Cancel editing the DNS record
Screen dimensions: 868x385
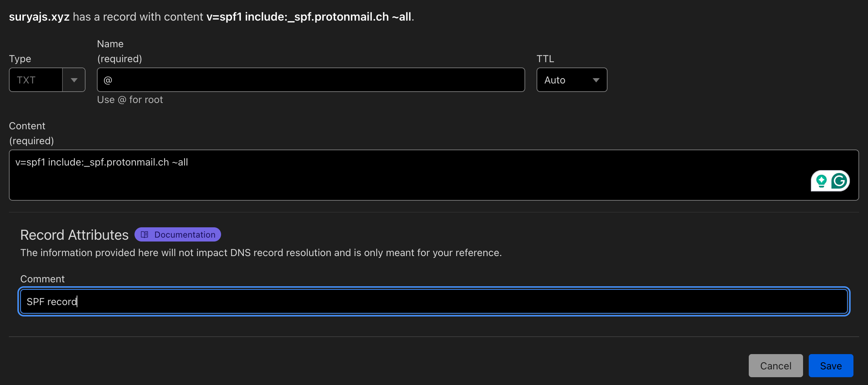point(776,365)
